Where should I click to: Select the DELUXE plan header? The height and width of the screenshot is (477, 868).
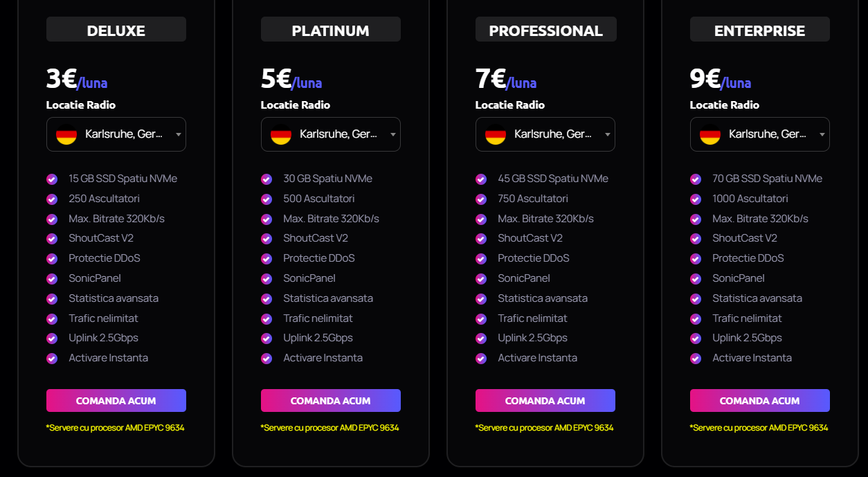click(116, 30)
